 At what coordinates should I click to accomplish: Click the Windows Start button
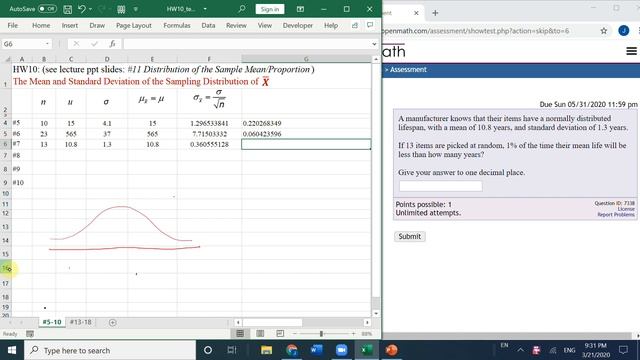click(12, 350)
